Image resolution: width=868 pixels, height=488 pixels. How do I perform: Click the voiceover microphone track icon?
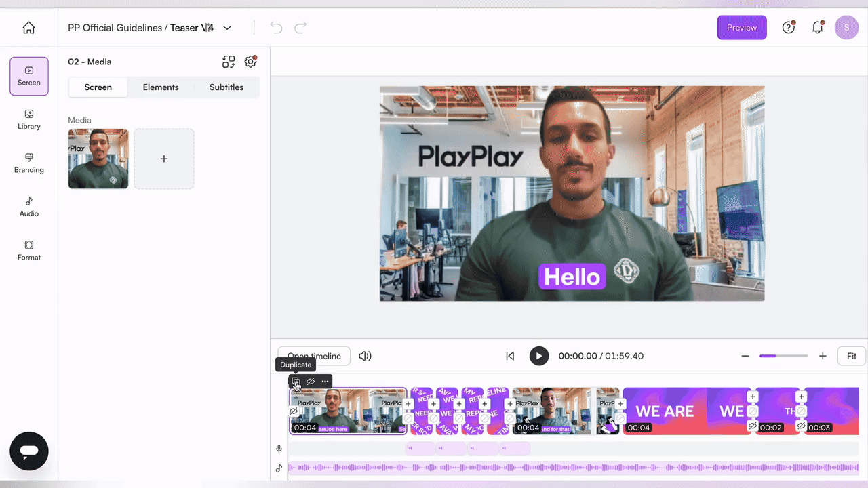click(279, 449)
